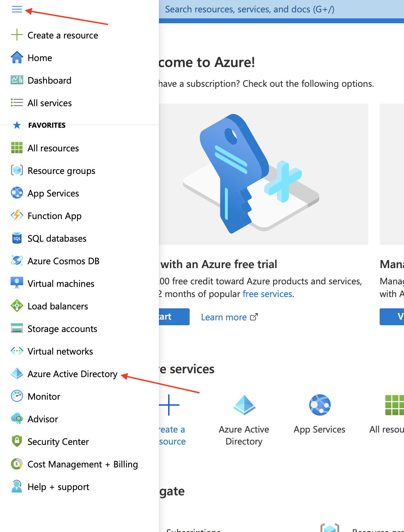
Task: Select the SQL databases icon
Action: (17, 238)
